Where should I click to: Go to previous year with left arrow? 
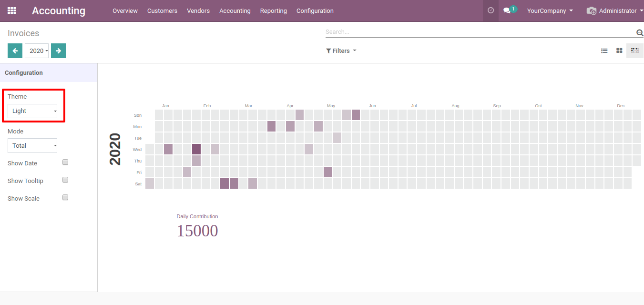(15, 51)
